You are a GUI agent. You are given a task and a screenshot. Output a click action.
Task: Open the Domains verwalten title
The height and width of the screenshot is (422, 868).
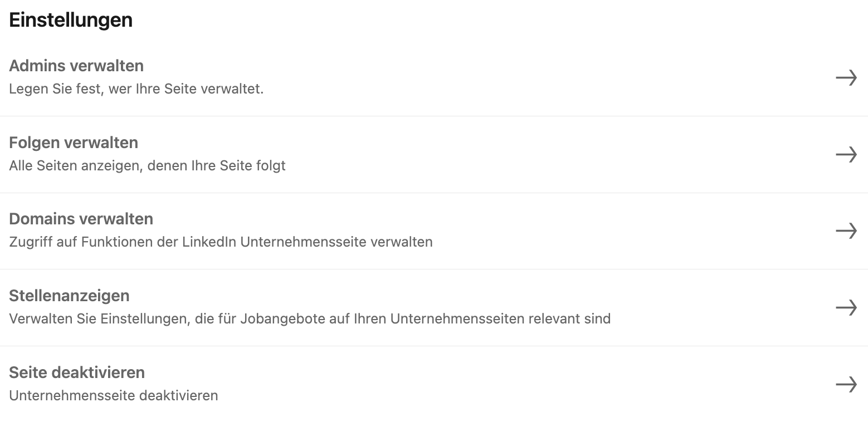81,219
